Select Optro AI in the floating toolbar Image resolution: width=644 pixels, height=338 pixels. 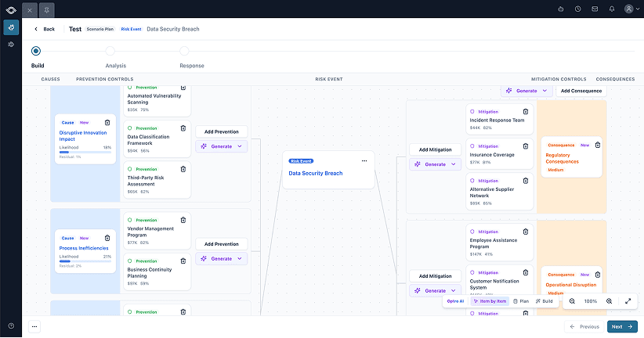455,301
